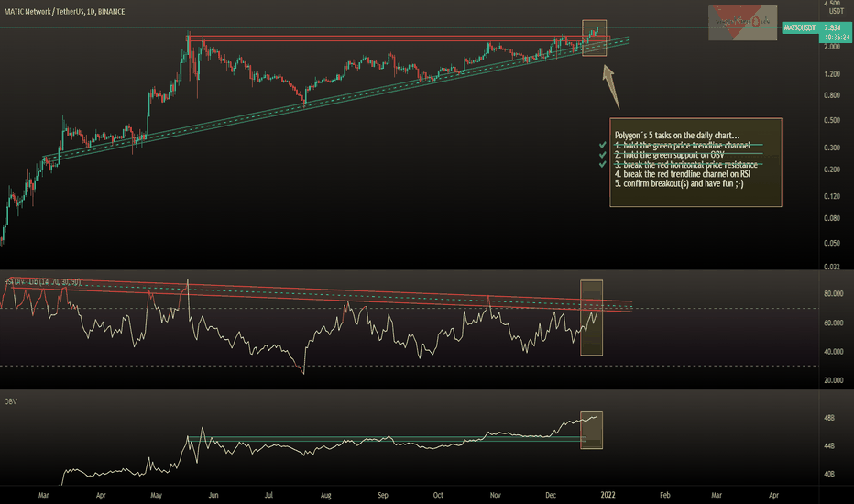Click the green checkmark beside task 2
The height and width of the screenshot is (504, 854).
(602, 155)
